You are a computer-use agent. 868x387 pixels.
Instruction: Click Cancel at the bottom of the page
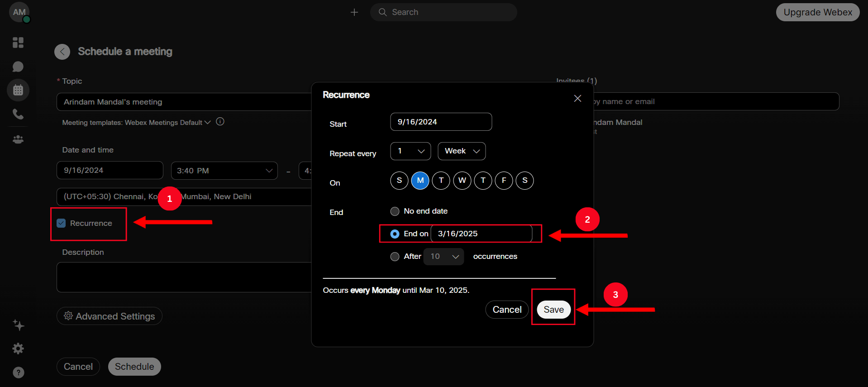click(78, 367)
